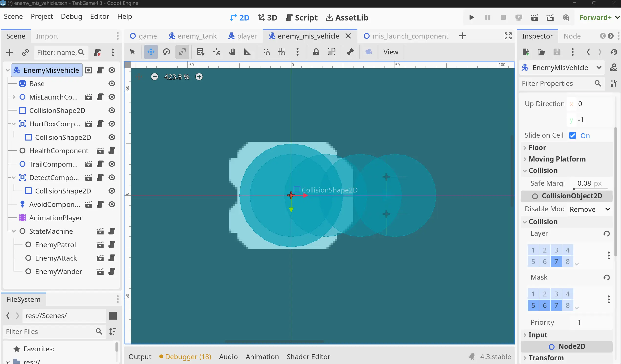Create a new resource in Inspector
This screenshot has width=621, height=364.
coord(526,52)
